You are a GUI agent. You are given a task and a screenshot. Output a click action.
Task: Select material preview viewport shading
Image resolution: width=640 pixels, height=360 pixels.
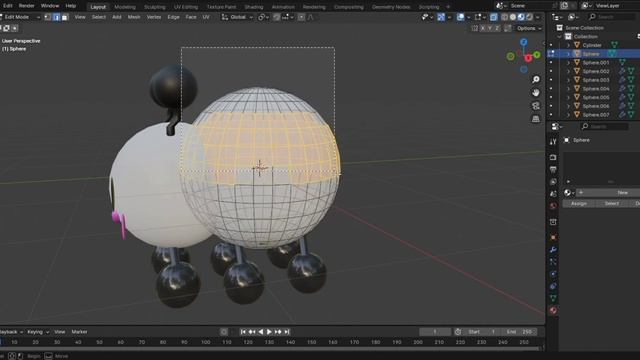[x=521, y=17]
